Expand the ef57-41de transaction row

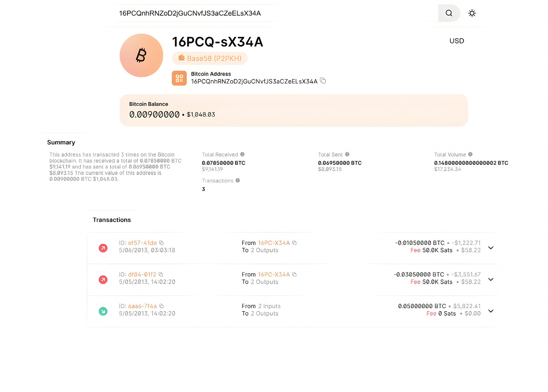point(491,248)
